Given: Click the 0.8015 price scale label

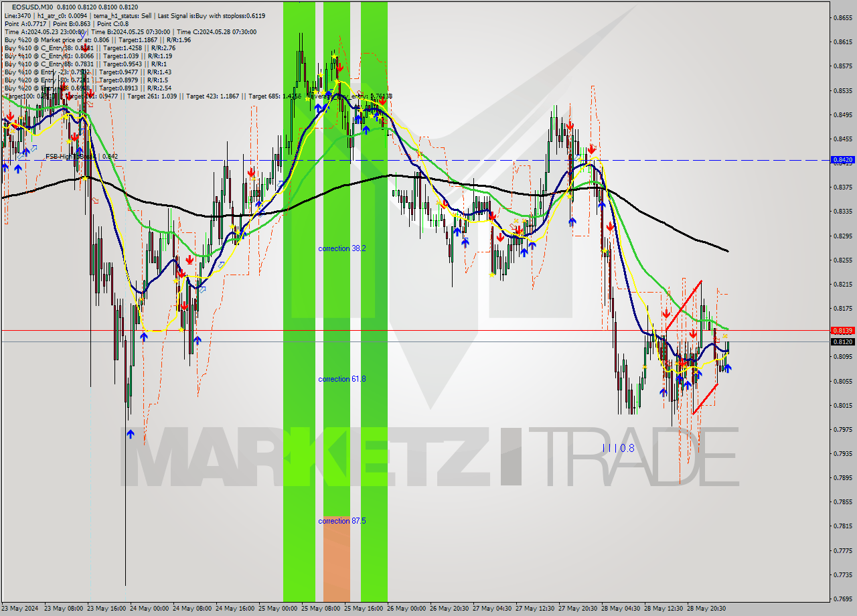Looking at the screenshot, I should [842, 405].
